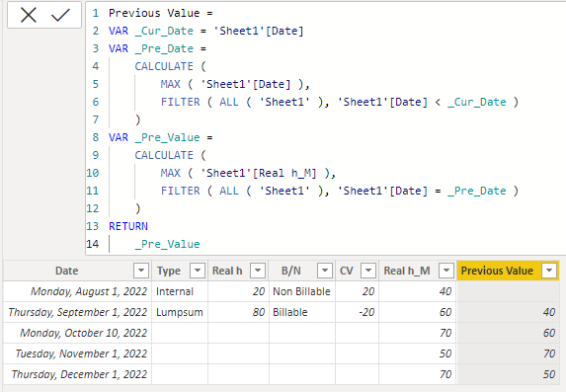Select Real h_M value 60 in September row

coord(418,312)
